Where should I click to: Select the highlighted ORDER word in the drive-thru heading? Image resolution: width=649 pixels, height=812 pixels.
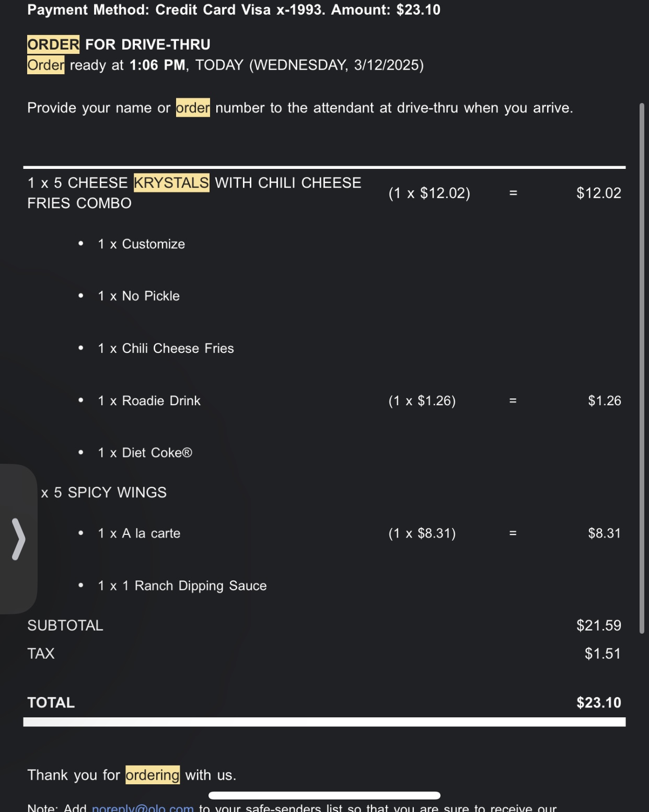coord(53,44)
